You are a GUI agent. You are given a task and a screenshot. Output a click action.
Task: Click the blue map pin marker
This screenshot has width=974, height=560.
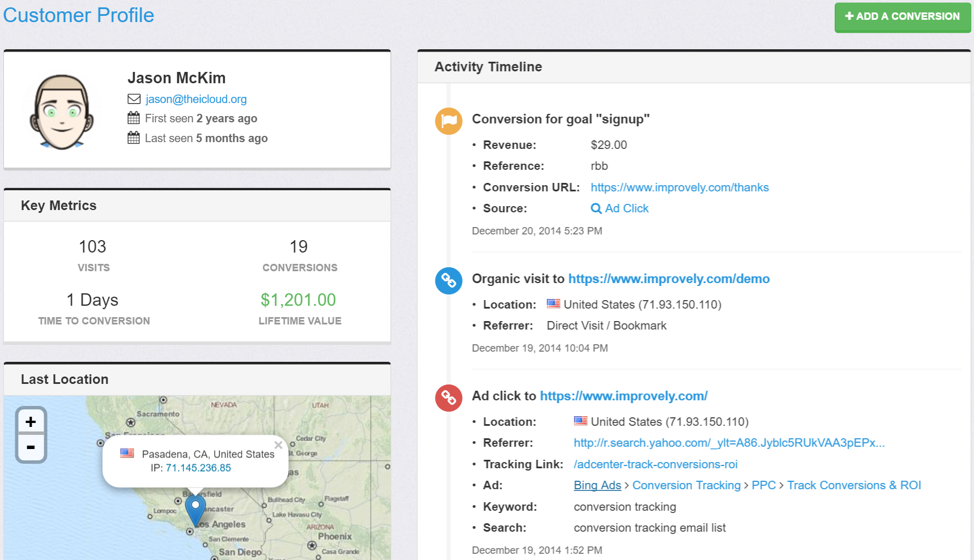pyautogui.click(x=195, y=511)
